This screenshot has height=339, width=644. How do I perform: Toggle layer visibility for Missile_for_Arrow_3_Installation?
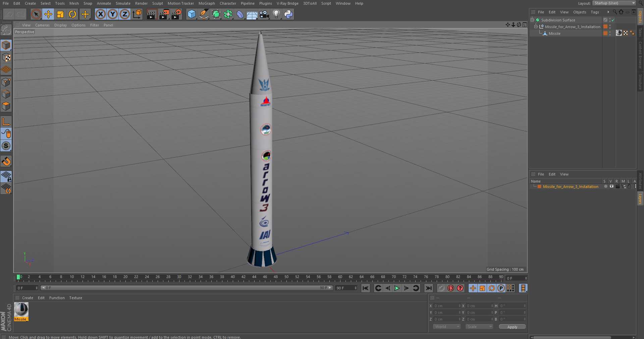tap(611, 186)
